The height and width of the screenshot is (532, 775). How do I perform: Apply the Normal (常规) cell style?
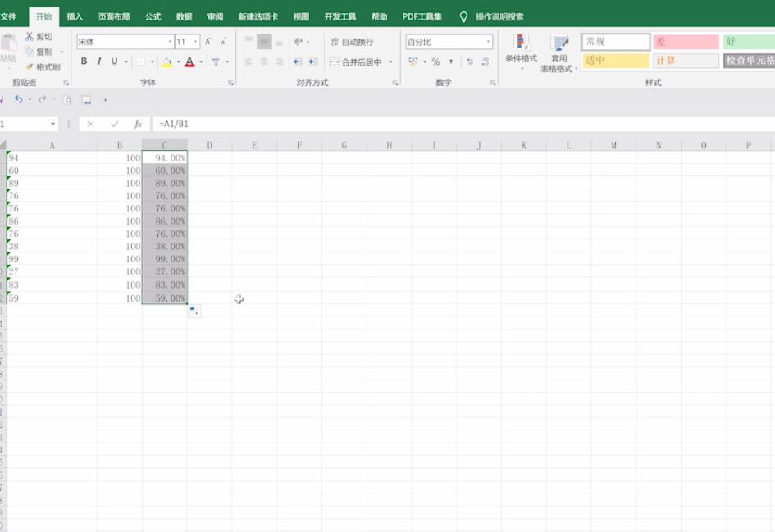[x=615, y=42]
